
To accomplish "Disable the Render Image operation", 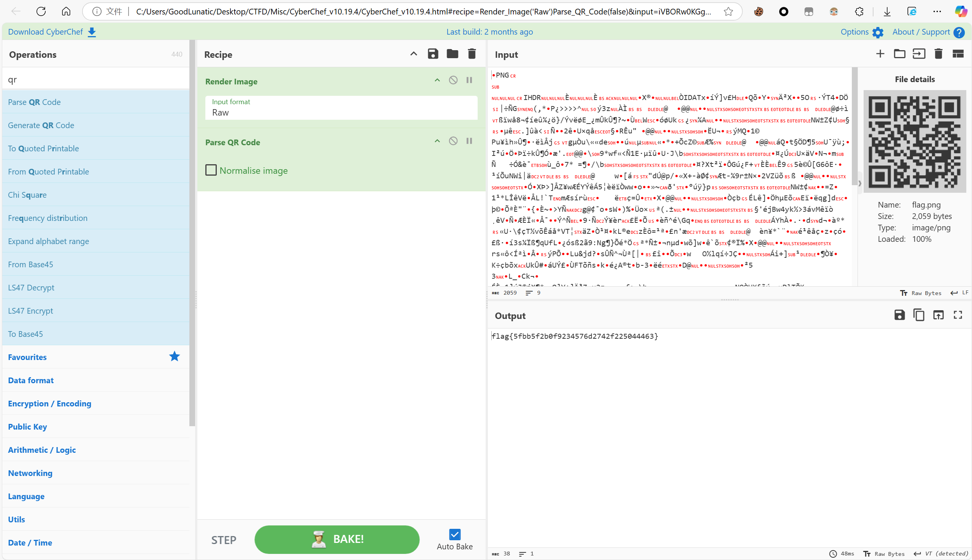I will (x=453, y=80).
